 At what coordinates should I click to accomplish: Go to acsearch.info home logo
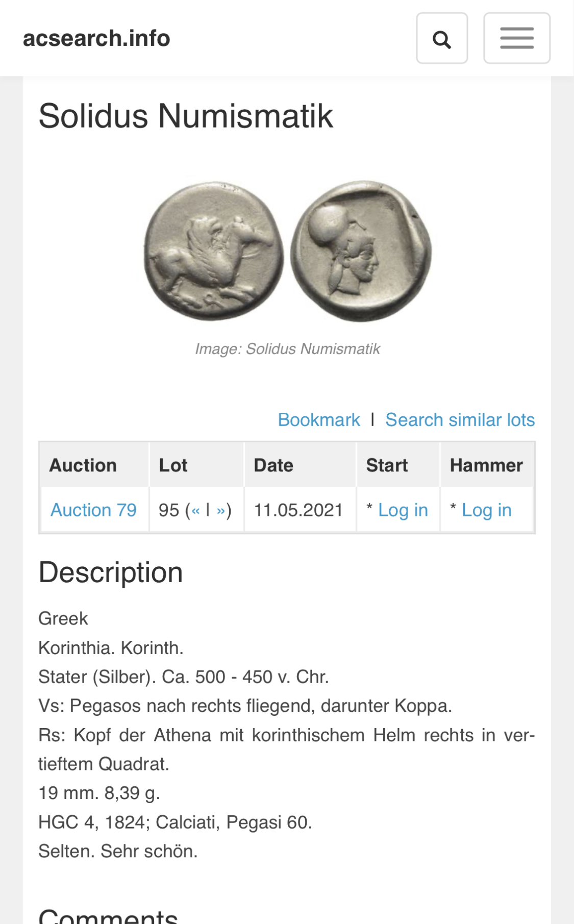coord(96,39)
